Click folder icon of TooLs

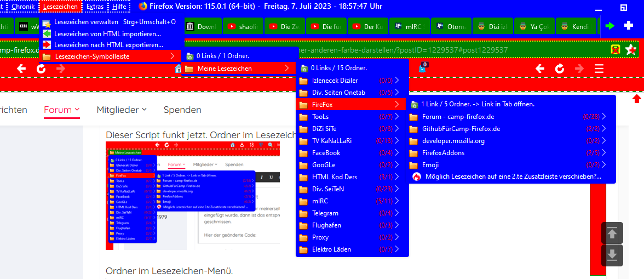coord(303,117)
